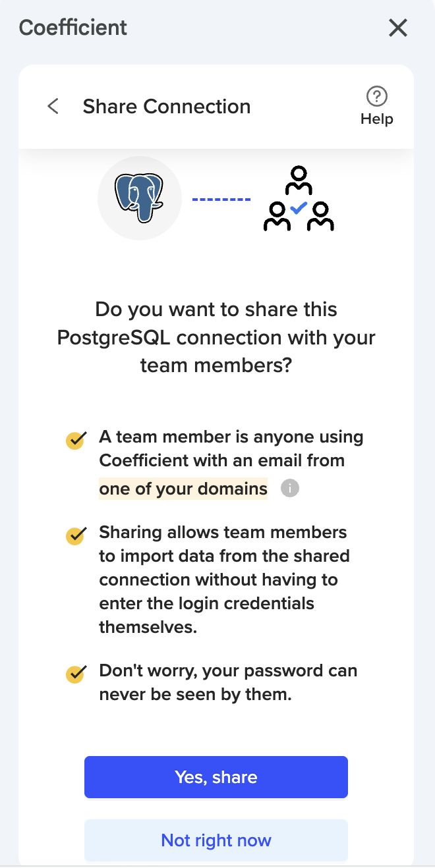Click the dashed line connecting the icons

221,199
